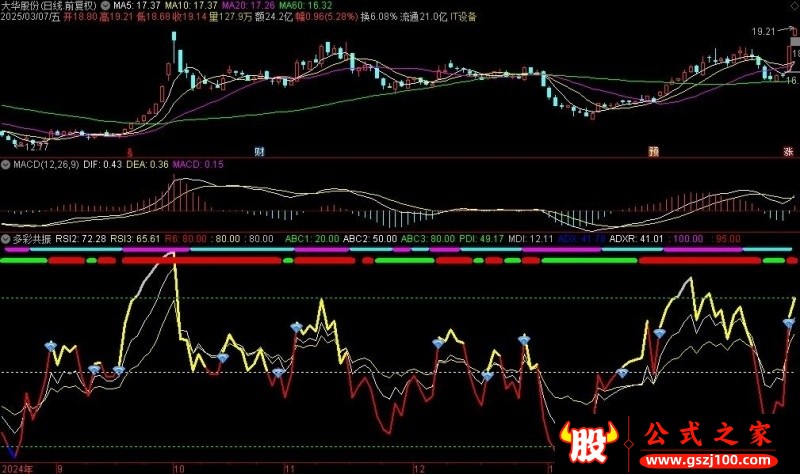Click the 预 marker on price chart
800x474 pixels.
pyautogui.click(x=654, y=152)
